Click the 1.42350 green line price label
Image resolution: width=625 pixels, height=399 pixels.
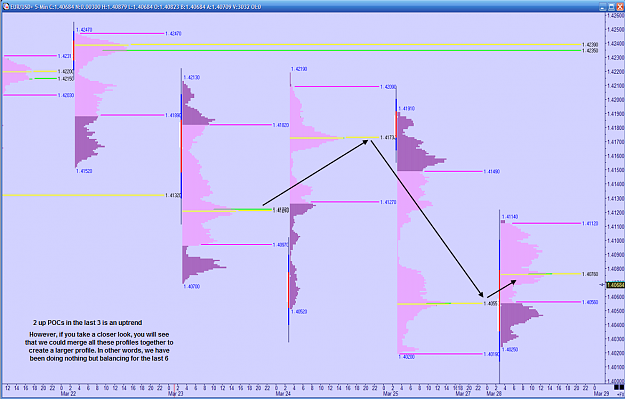coord(590,51)
